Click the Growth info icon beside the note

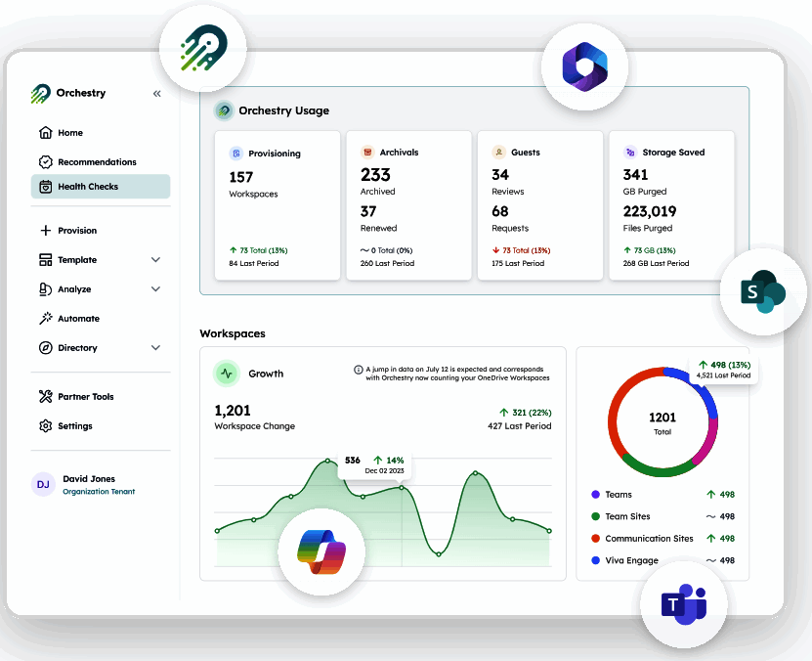pyautogui.click(x=358, y=370)
